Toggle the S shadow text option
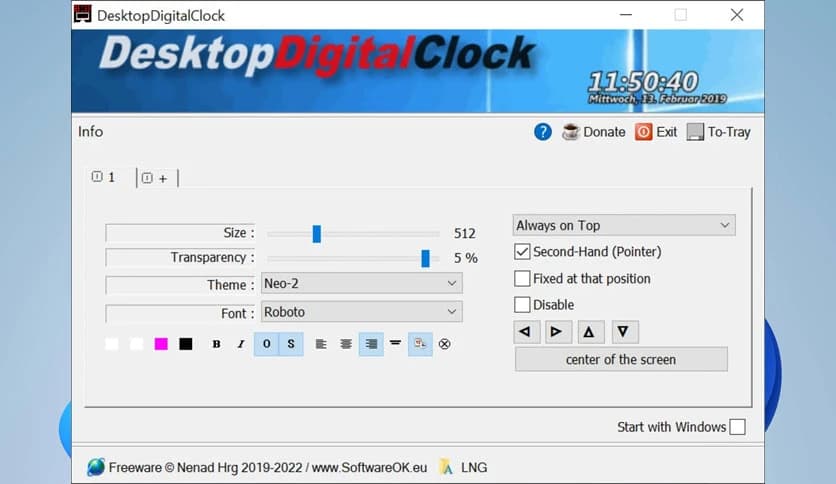This screenshot has width=836, height=484. pyautogui.click(x=291, y=344)
